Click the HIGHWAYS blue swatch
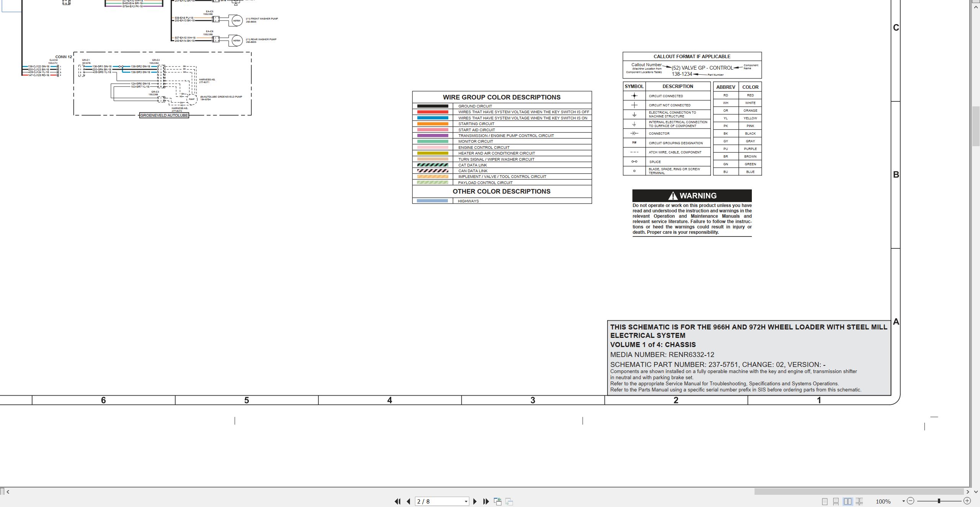Screen dimensions: 980x507 coord(432,201)
